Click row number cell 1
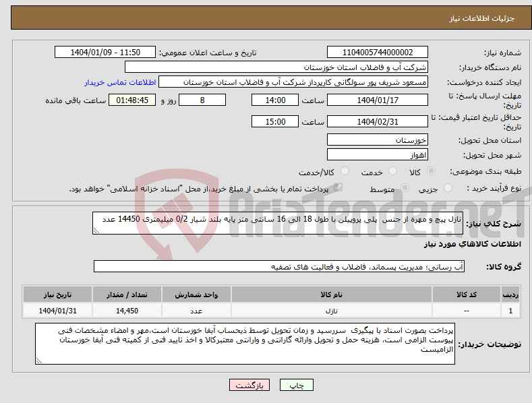The width and height of the screenshot is (532, 403). [x=510, y=311]
